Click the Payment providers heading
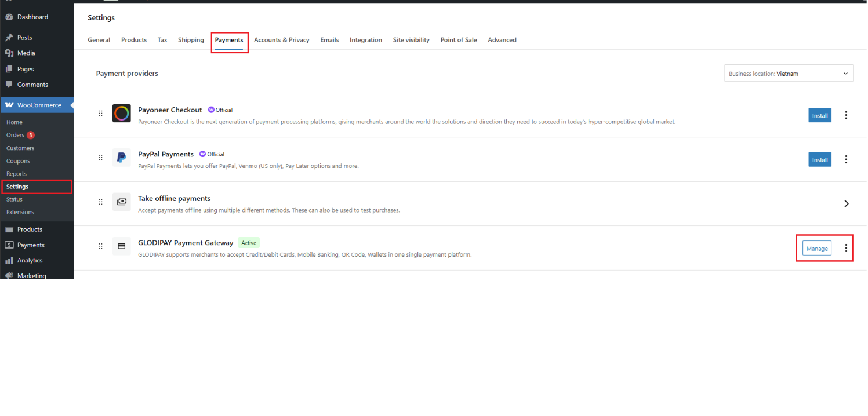The height and width of the screenshot is (416, 868). pyautogui.click(x=127, y=74)
